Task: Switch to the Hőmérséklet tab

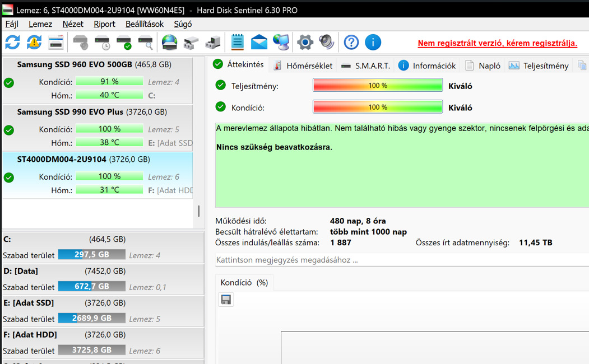Action: (303, 66)
